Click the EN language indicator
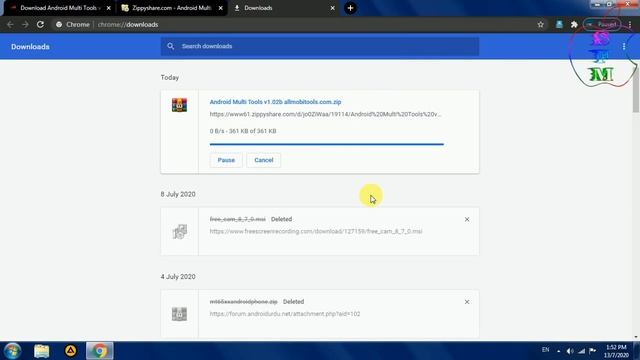 (x=545, y=350)
